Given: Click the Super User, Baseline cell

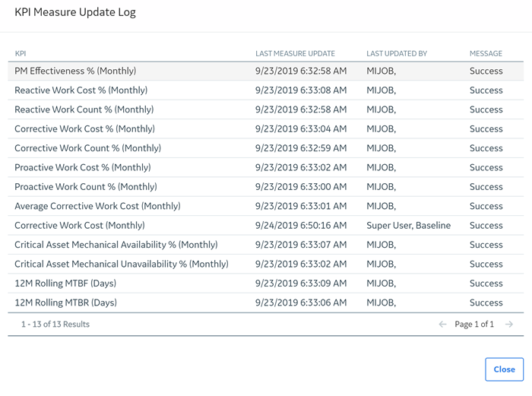Looking at the screenshot, I should coord(409,225).
